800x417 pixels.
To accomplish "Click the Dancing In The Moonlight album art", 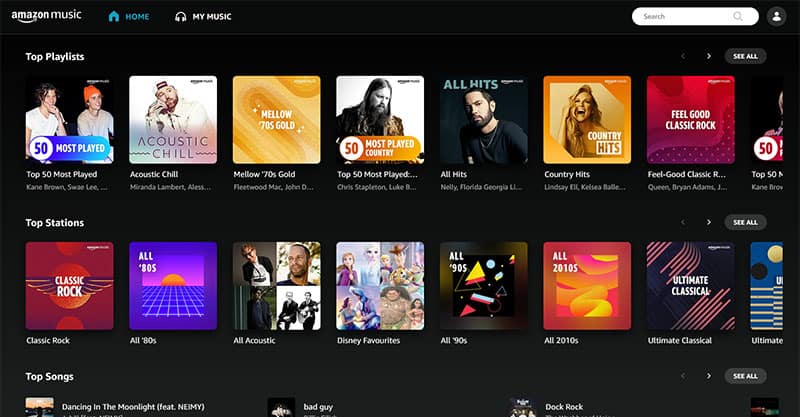I will 40,407.
